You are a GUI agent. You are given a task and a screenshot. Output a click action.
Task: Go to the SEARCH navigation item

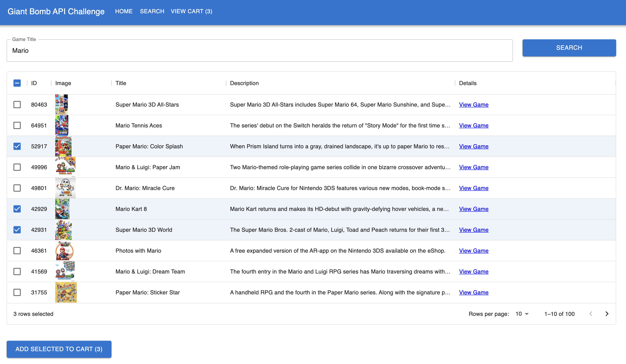tap(152, 11)
